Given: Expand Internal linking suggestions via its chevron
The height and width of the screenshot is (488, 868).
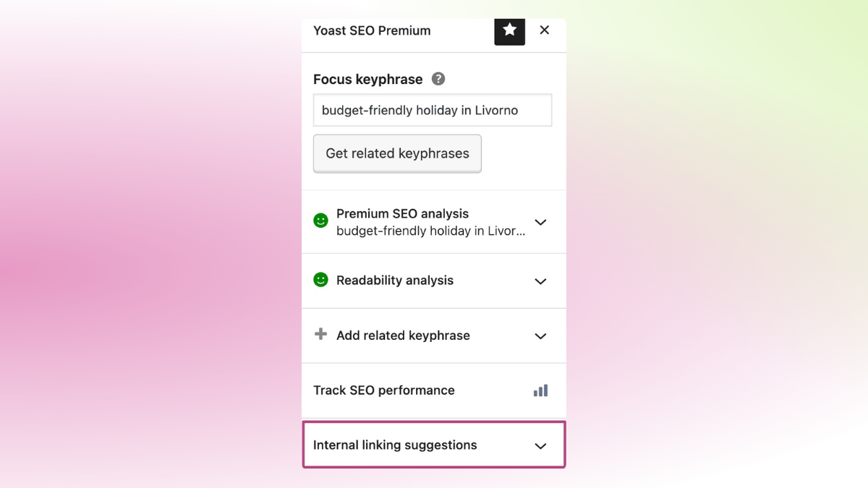Looking at the screenshot, I should pyautogui.click(x=540, y=446).
